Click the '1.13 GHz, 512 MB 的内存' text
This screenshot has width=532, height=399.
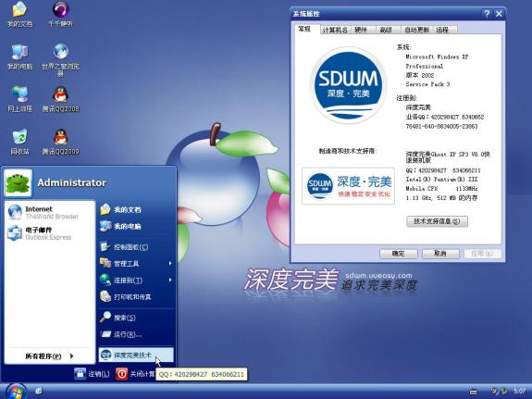point(441,197)
